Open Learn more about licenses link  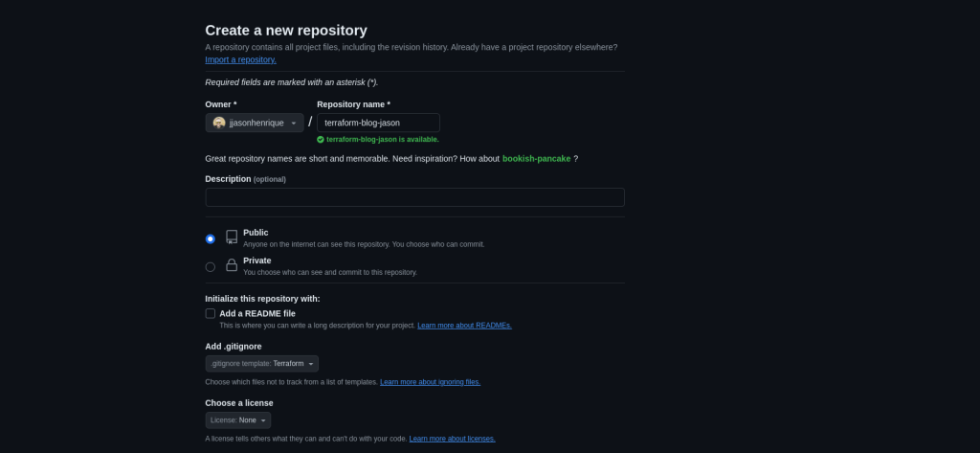pyautogui.click(x=452, y=439)
